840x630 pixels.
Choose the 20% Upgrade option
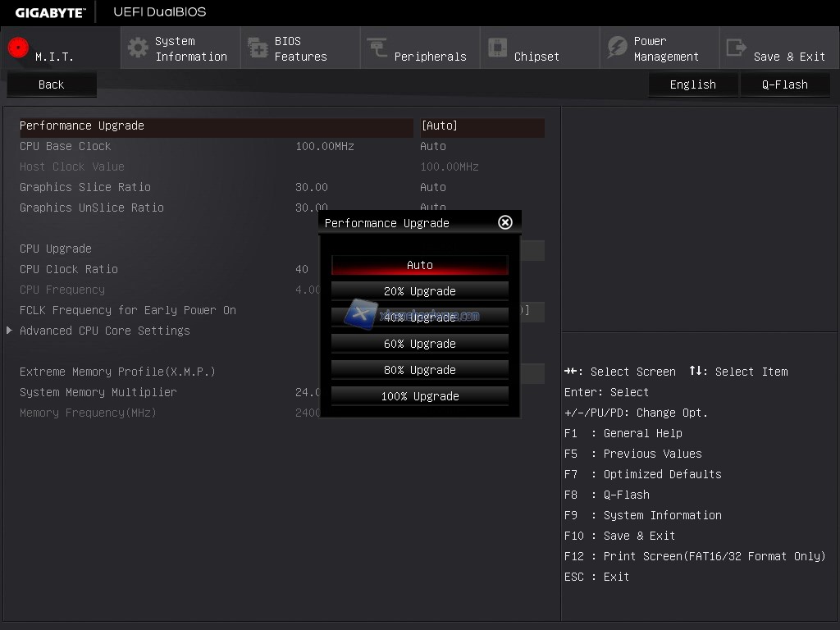420,291
